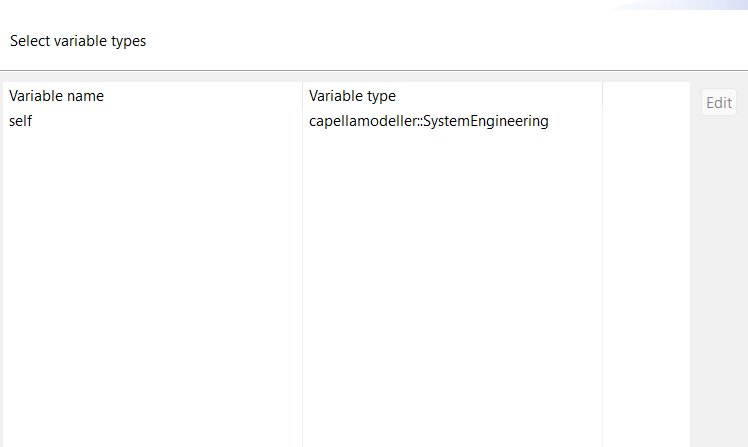
Task: Click the horizontal separator under the title
Action: pyautogui.click(x=374, y=70)
